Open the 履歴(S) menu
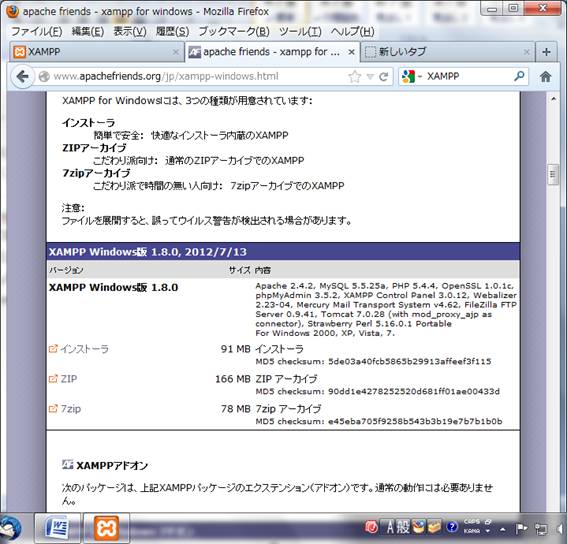567x544 pixels. click(x=172, y=31)
